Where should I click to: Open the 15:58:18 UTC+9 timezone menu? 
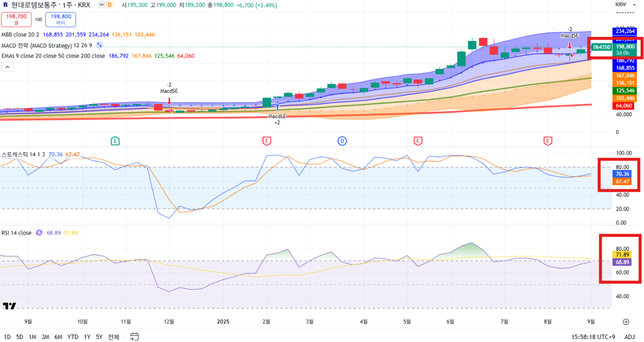click(593, 337)
